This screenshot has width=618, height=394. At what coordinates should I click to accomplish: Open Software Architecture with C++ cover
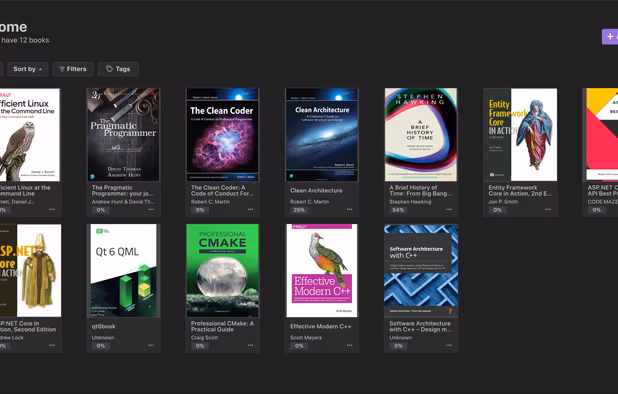point(421,271)
